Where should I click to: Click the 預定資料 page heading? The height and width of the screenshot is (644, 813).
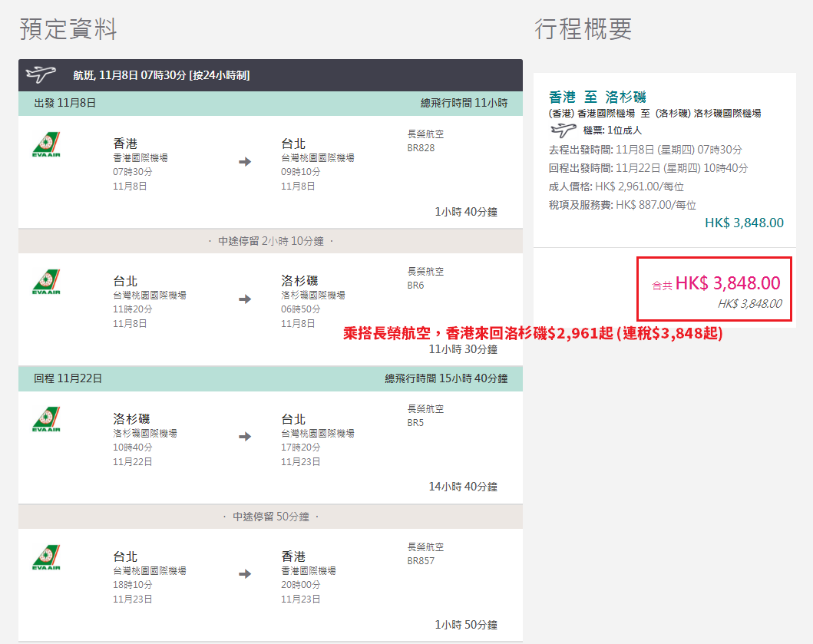pyautogui.click(x=68, y=28)
